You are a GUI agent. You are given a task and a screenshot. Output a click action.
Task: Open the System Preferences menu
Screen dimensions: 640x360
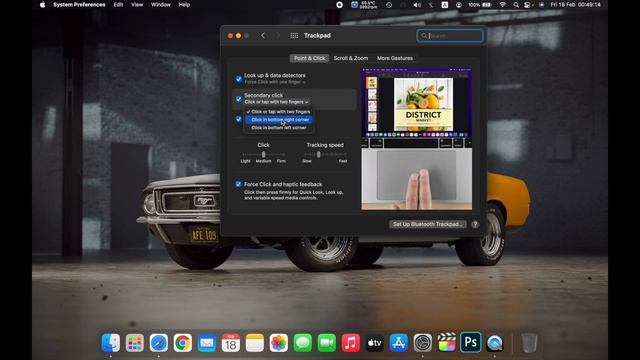[x=79, y=5]
